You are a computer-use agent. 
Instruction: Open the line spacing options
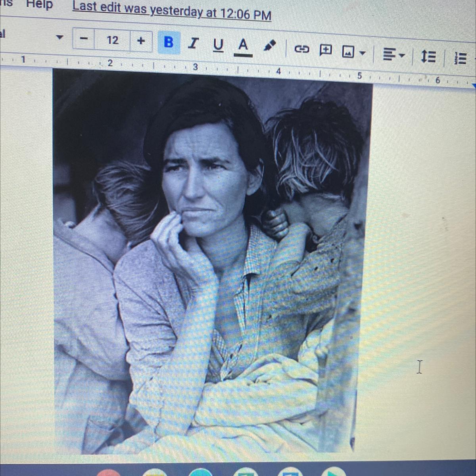pos(429,57)
